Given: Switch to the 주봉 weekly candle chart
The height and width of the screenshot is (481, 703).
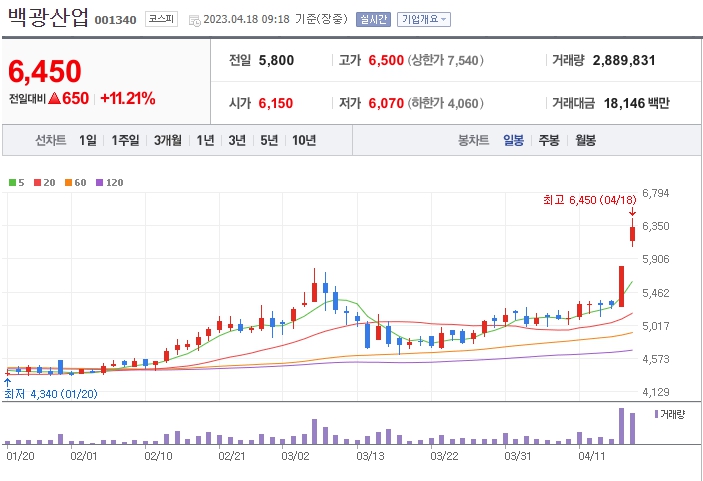Looking at the screenshot, I should pyautogui.click(x=549, y=140).
